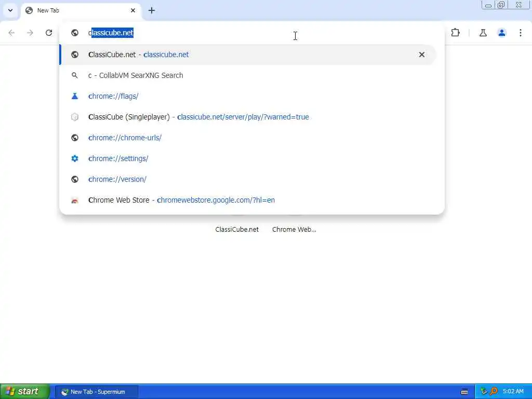Click the gear icon beside chrome://settings/
Viewport: 532px width, 399px height.
pos(75,158)
